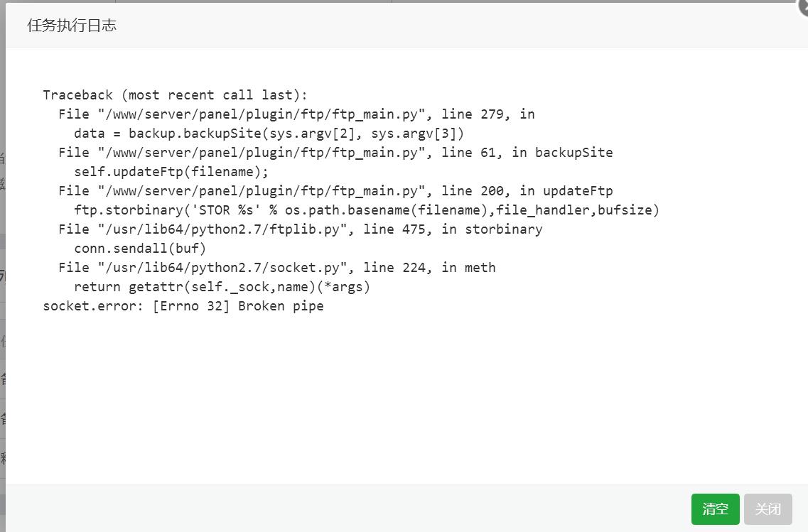Click the word meth in the socket.py line

coord(480,268)
